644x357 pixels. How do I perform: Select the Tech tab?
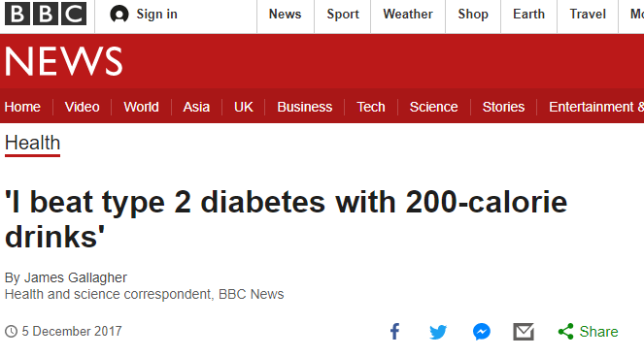(x=370, y=107)
